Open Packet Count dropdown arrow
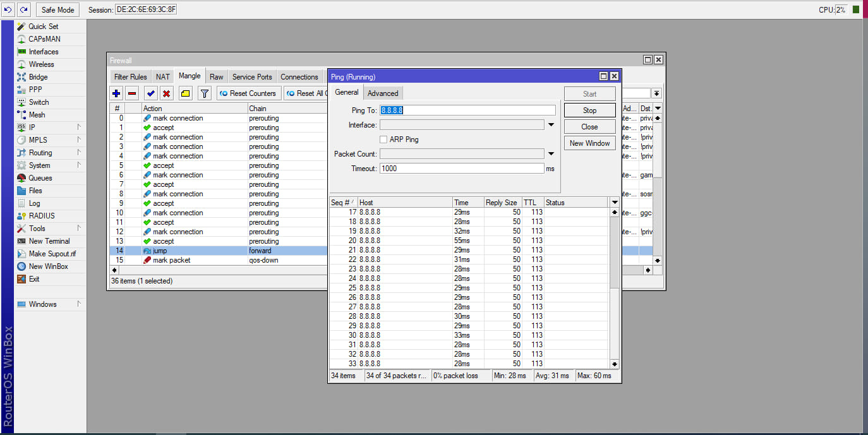This screenshot has width=868, height=435. pos(551,153)
